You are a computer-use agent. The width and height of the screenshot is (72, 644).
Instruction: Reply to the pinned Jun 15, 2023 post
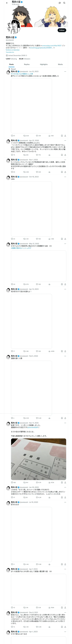[12, 136]
